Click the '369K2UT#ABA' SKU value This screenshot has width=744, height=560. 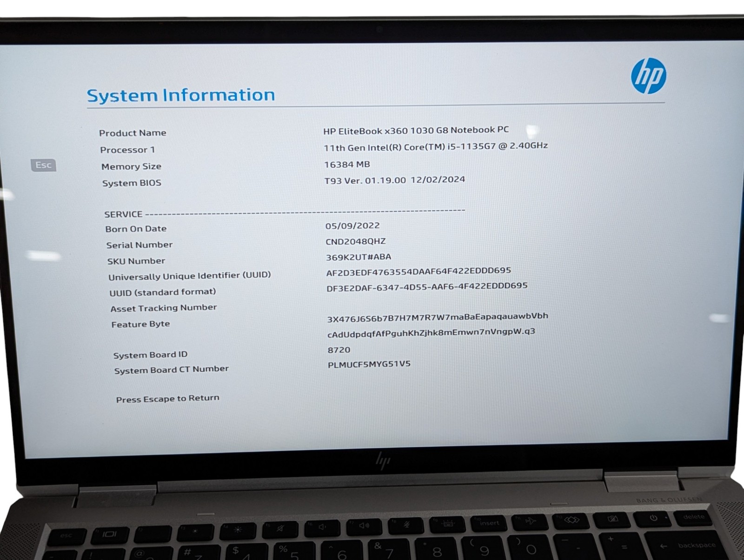(x=359, y=257)
